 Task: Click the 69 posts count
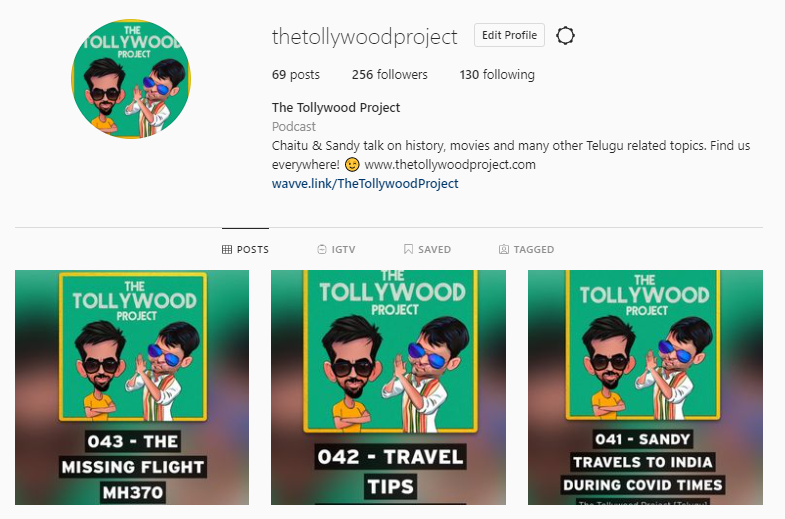295,75
